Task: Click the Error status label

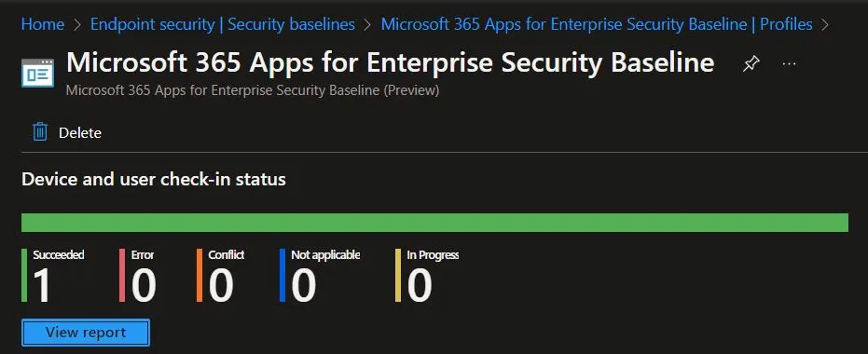Action: coord(143,255)
